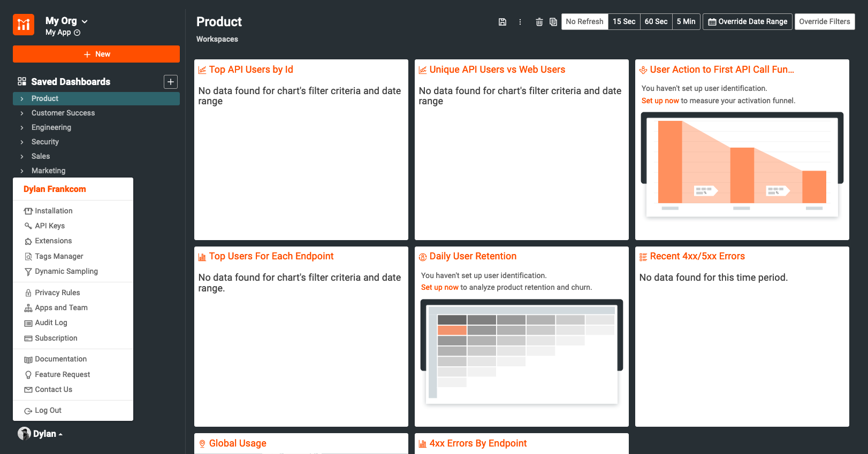Click Set up now link in Daily User Retention

pyautogui.click(x=439, y=288)
